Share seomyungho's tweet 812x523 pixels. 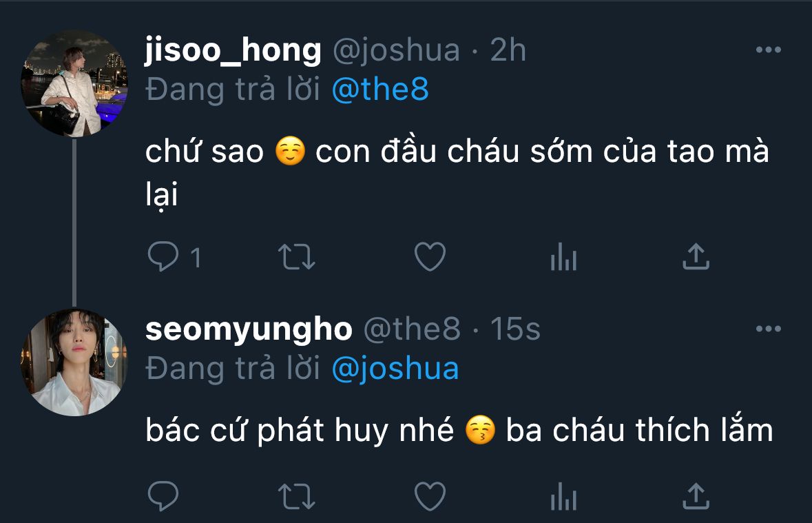point(696,496)
